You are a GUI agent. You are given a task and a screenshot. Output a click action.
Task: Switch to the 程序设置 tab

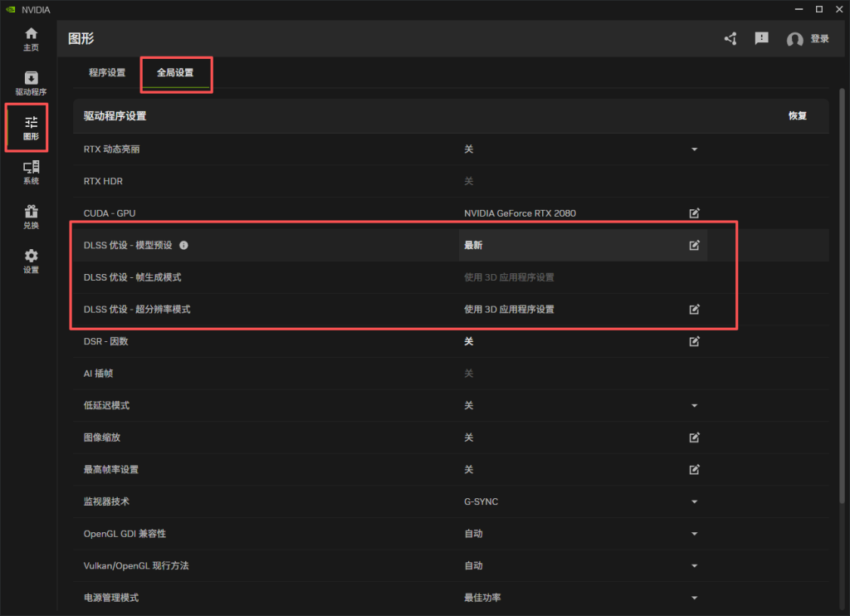pyautogui.click(x=107, y=73)
